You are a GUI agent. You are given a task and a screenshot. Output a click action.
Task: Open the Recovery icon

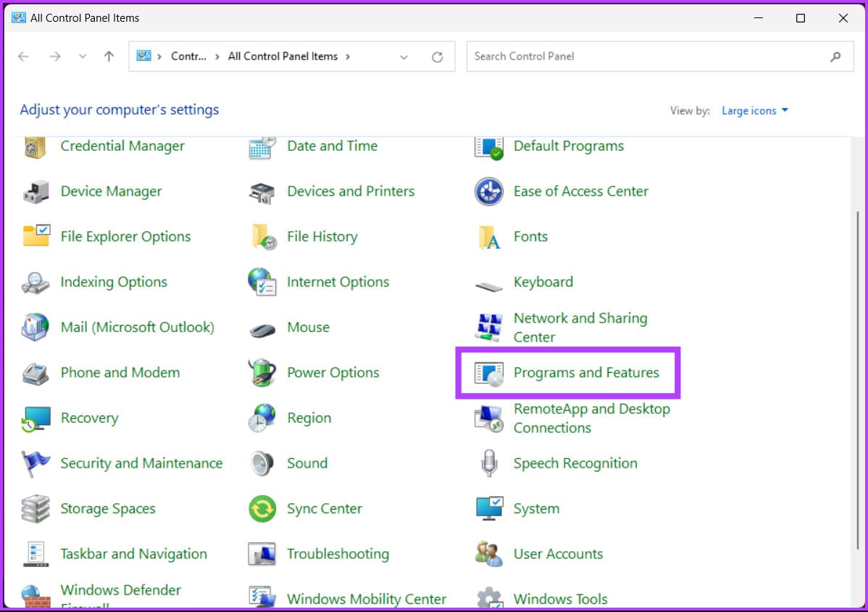coord(36,418)
